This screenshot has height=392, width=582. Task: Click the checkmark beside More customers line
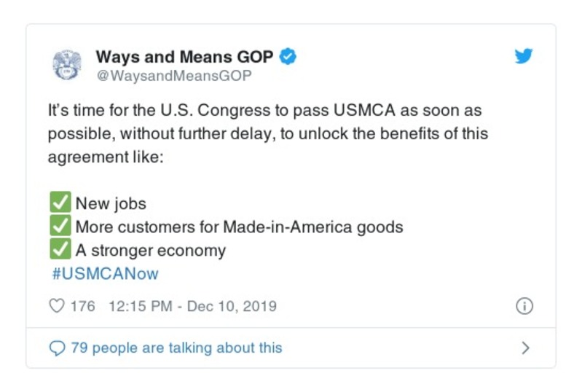[x=60, y=227]
